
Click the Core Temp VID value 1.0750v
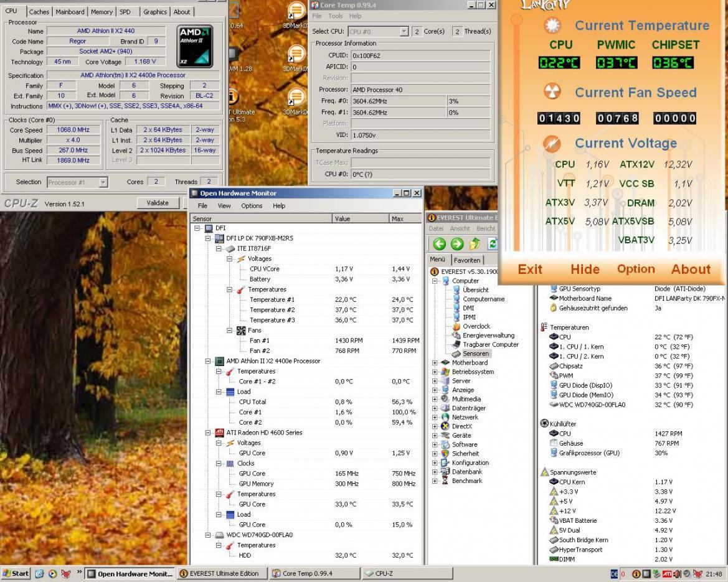point(420,135)
